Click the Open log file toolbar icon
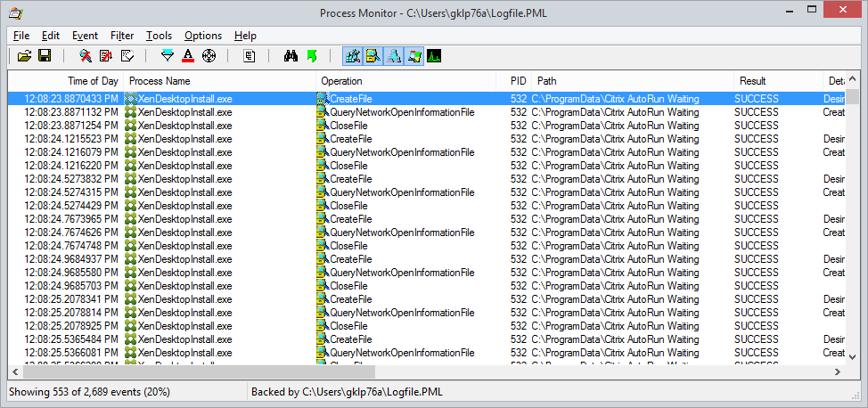 pos(24,56)
